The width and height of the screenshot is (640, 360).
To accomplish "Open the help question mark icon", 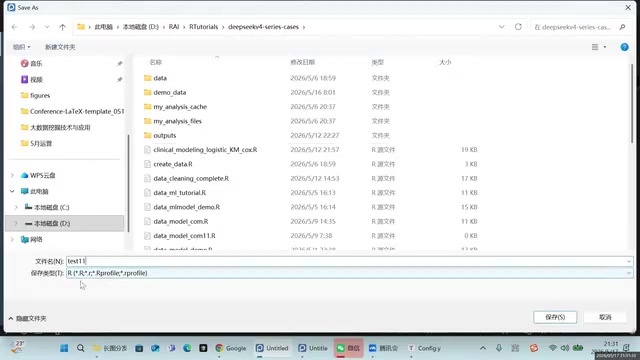I will [x=624, y=47].
